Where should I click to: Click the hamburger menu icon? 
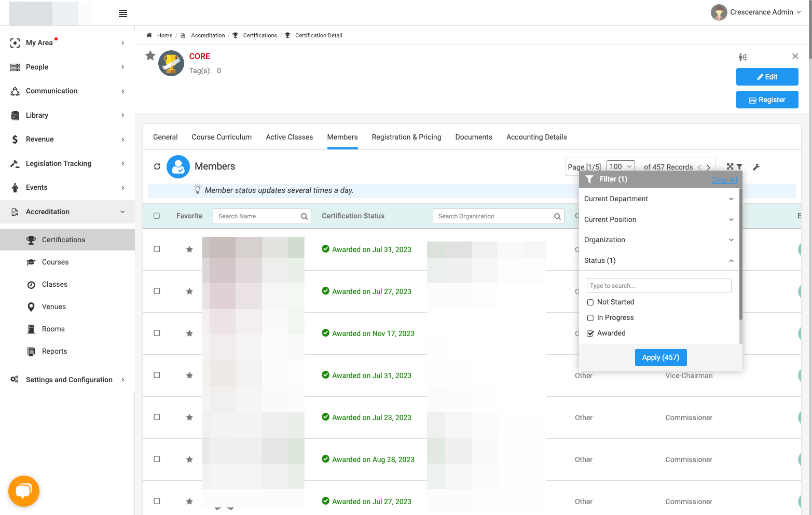click(123, 13)
